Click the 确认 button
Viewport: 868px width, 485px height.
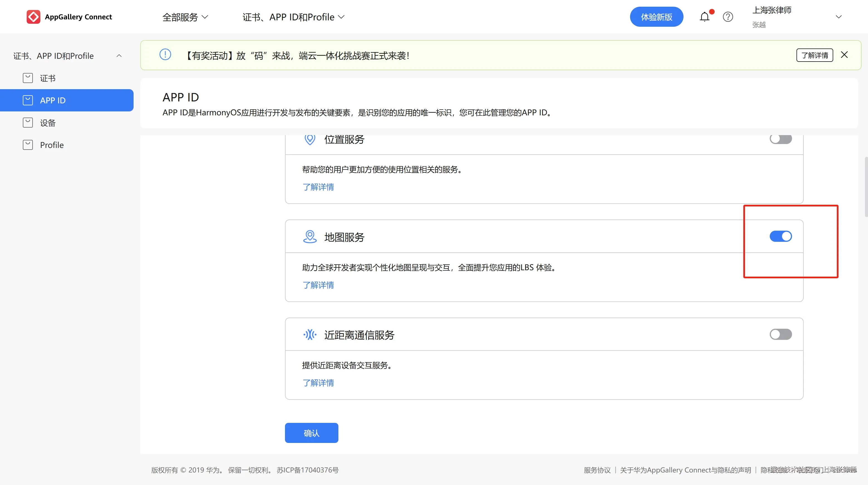coord(311,433)
